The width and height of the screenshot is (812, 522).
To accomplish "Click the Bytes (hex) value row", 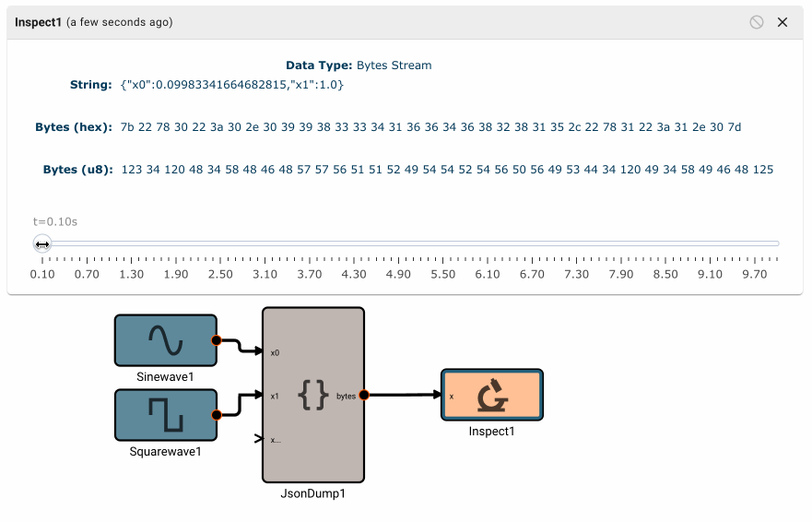I will (430, 127).
